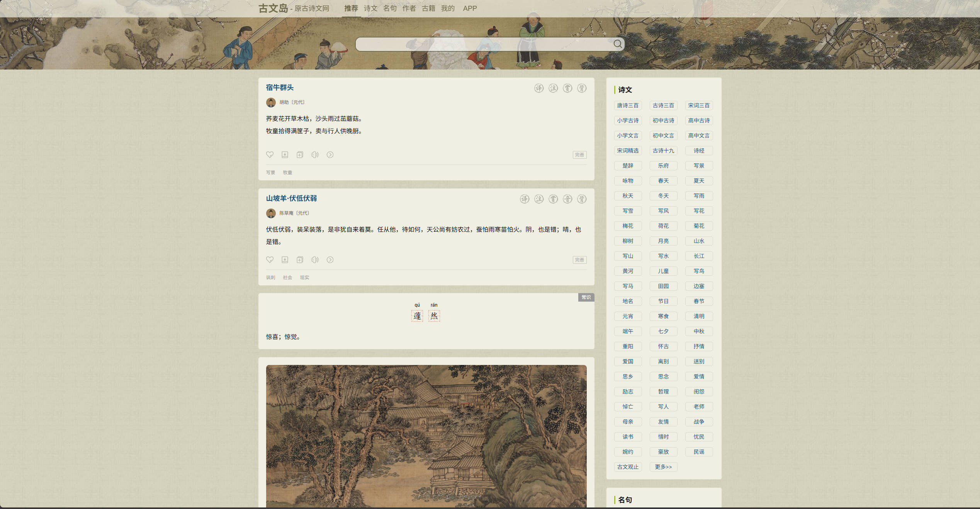Toggle appreciation (赏) for 山坡羊·伏低伏弱
Screen dimensions: 980x509
pyautogui.click(x=553, y=199)
